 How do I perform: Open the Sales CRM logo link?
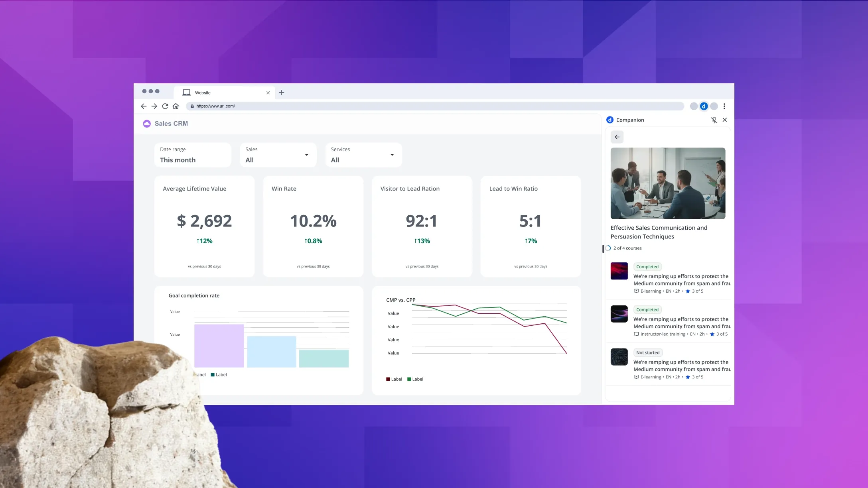click(x=166, y=124)
